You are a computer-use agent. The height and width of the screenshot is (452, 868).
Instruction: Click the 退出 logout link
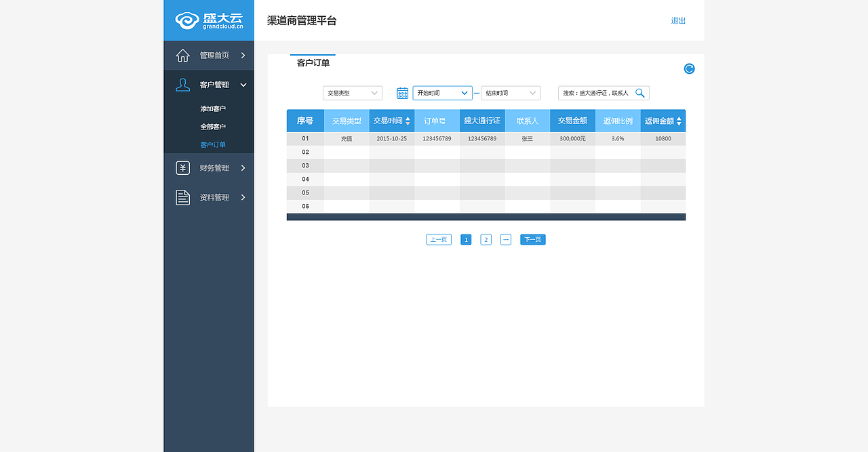click(x=678, y=21)
